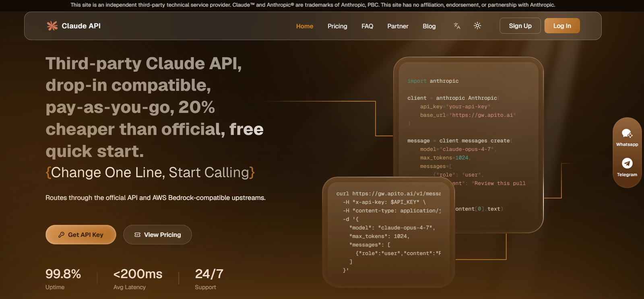Toggle the light/dark theme sun icon

click(x=477, y=26)
